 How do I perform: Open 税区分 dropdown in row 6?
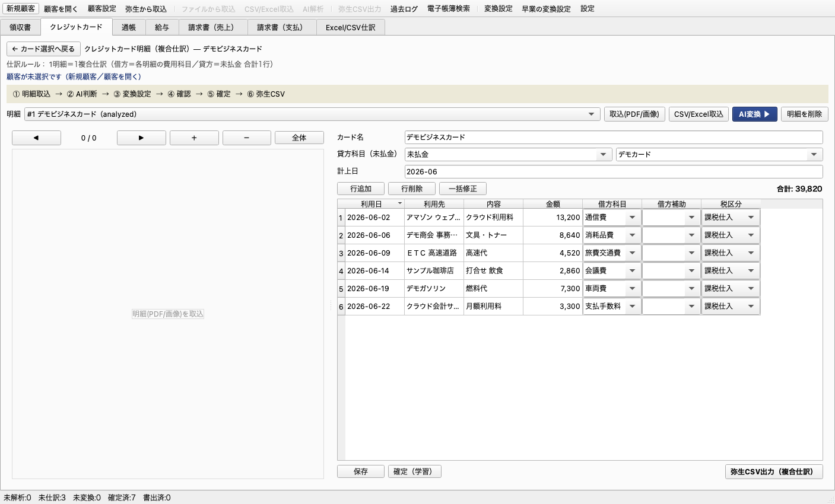click(731, 307)
